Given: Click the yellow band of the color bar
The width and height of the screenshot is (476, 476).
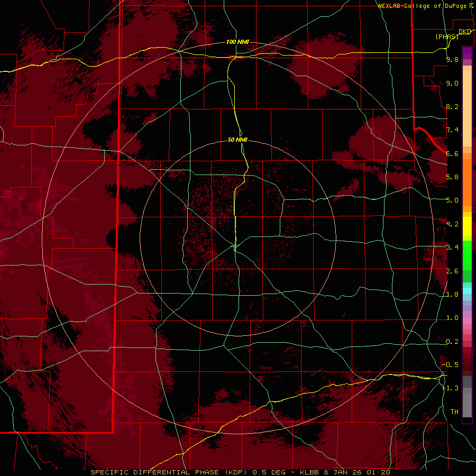Looking at the screenshot, I should 467,226.
